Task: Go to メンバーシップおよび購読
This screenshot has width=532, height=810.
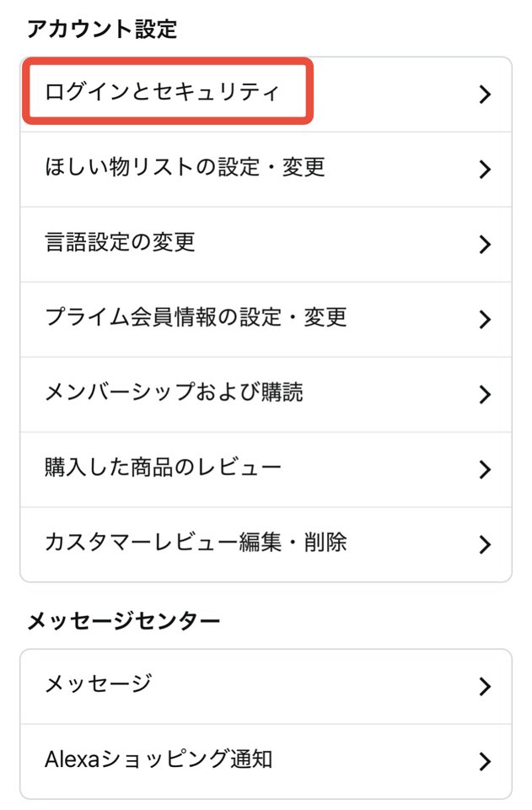Action: click(x=174, y=393)
